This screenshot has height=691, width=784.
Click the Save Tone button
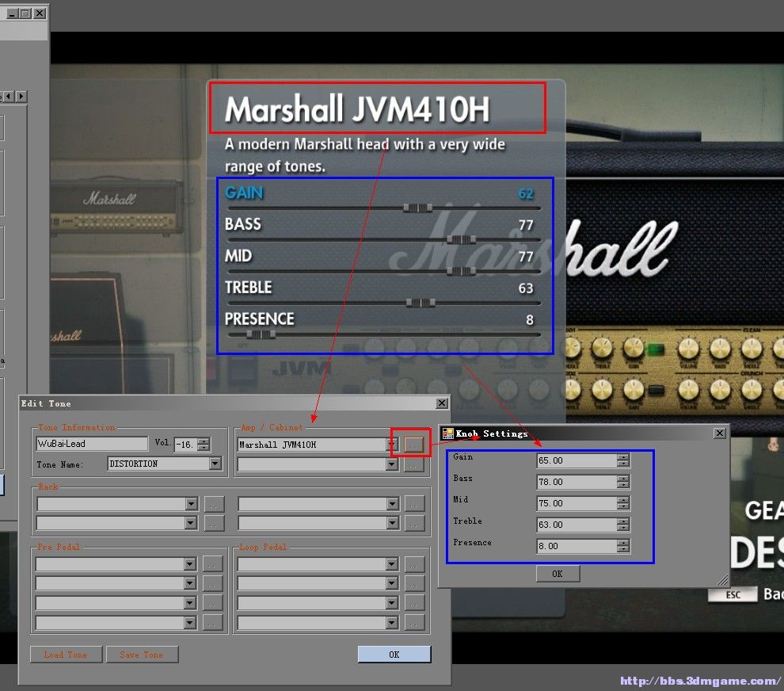[x=142, y=655]
